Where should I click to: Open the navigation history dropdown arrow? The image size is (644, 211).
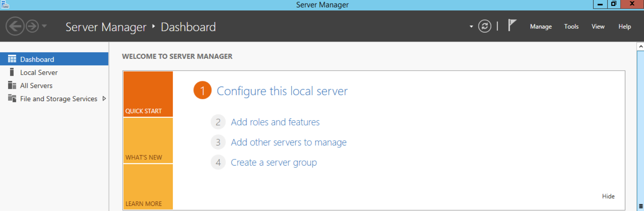(44, 26)
